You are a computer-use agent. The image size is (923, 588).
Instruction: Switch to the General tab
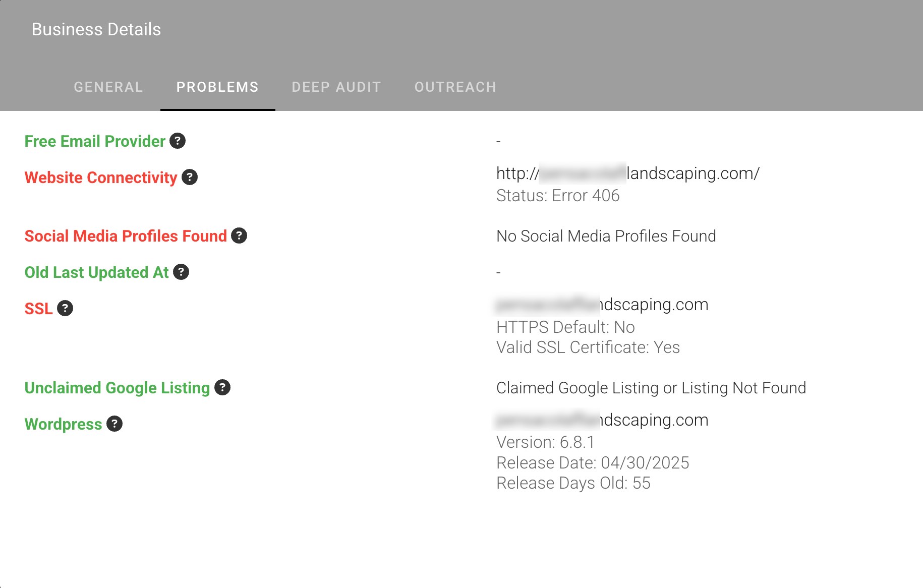[108, 87]
